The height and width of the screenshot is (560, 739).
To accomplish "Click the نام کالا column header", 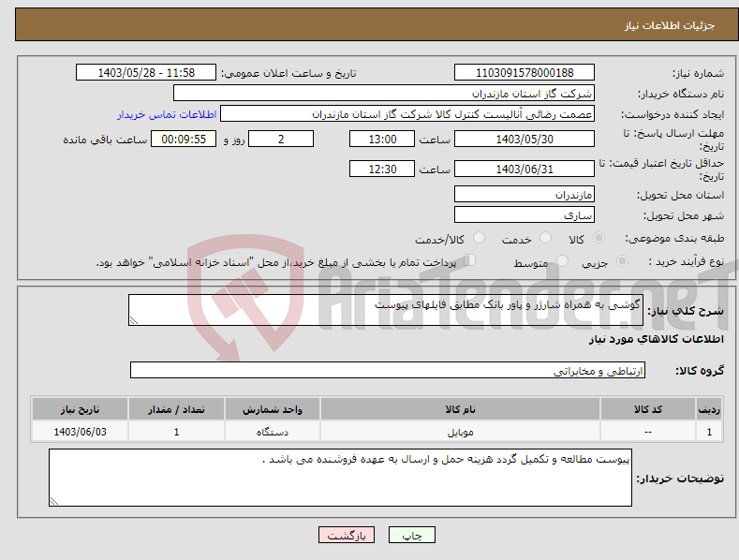I will pyautogui.click(x=460, y=409).
